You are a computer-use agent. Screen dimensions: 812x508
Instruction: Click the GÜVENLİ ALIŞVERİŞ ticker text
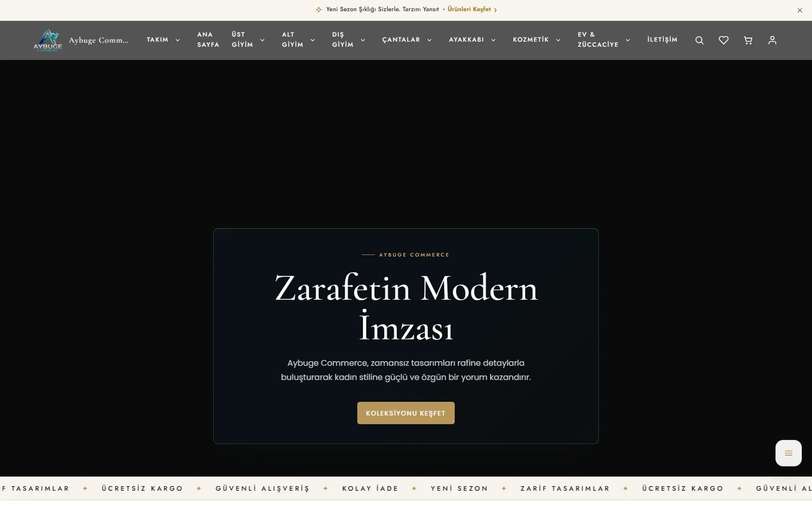(x=262, y=489)
